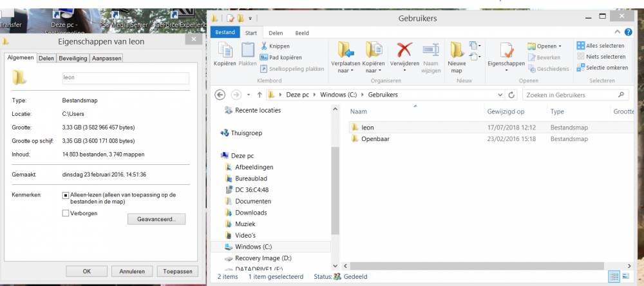Viewport: 644px width, 286px height.
Task: Click the back navigation arrow
Action: 220,95
